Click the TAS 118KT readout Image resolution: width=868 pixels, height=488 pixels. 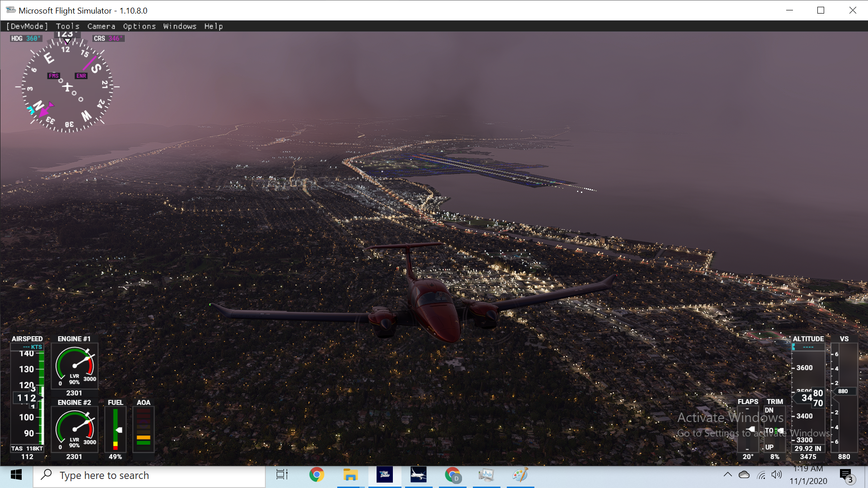point(27,448)
